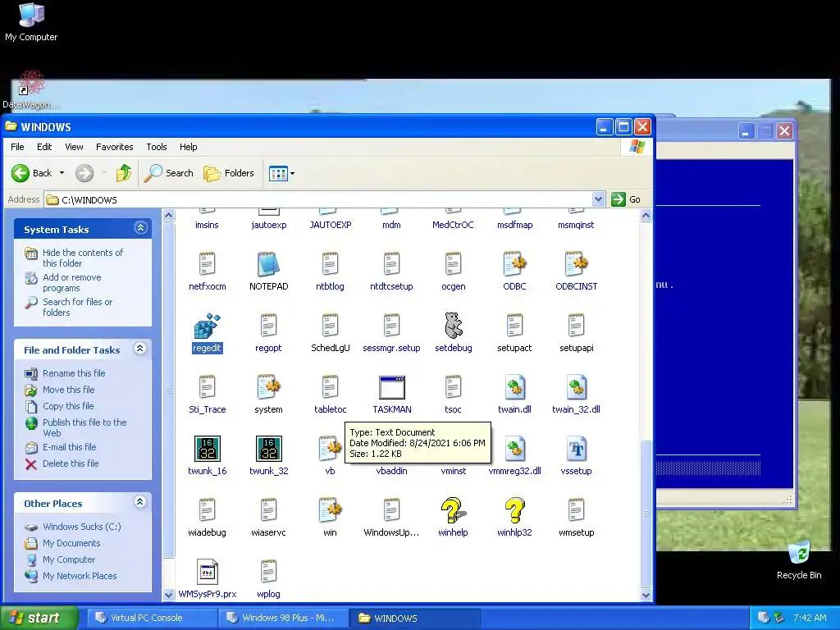Image resolution: width=840 pixels, height=630 pixels.
Task: Click E-mail this file link
Action: pyautogui.click(x=70, y=447)
